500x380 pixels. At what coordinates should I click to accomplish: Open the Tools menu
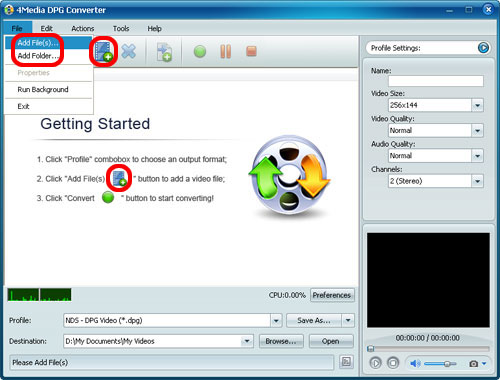tap(121, 29)
